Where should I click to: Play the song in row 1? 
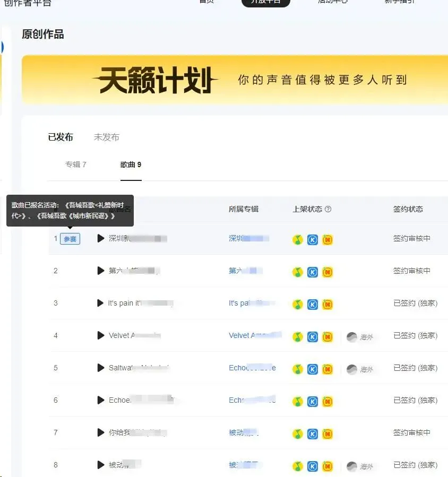pyautogui.click(x=101, y=239)
